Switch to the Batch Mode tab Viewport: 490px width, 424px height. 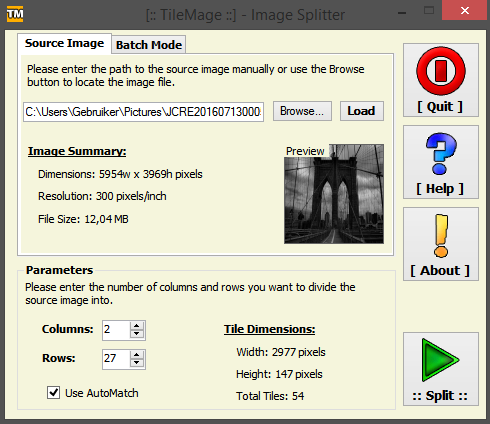point(149,45)
